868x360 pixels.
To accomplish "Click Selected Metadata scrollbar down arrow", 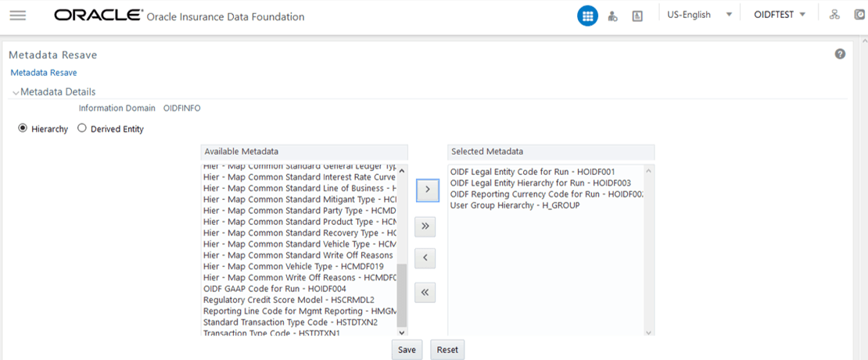I will click(649, 333).
